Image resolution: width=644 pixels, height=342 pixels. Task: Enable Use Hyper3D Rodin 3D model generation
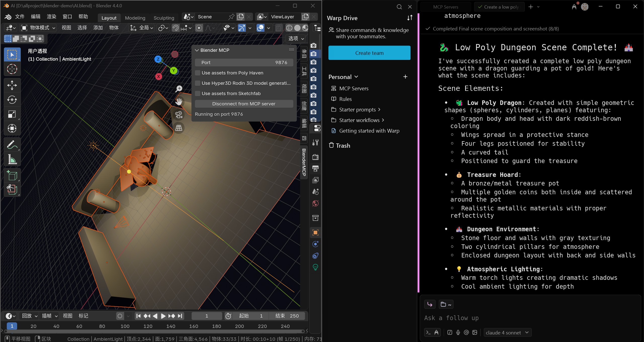pyautogui.click(x=198, y=83)
